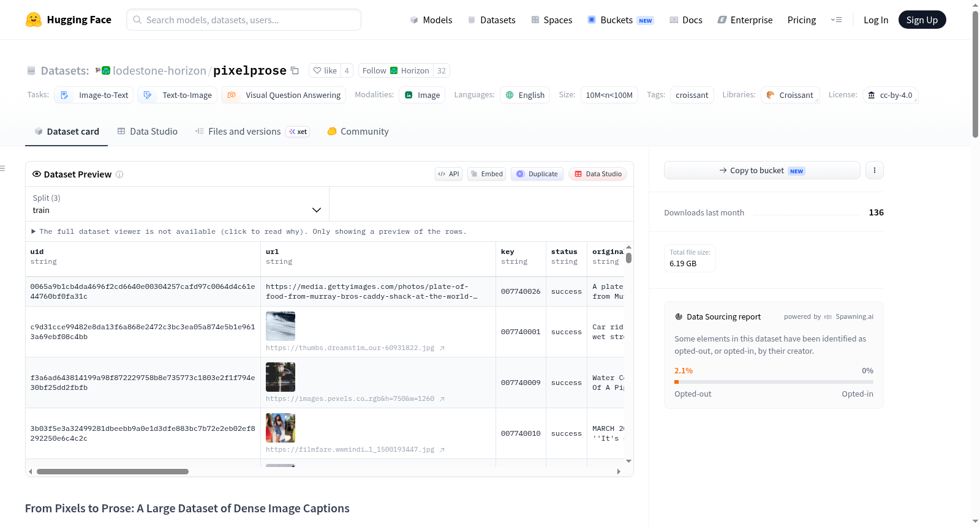Open the Models menu item
This screenshot has height=527, width=980.
(x=431, y=20)
